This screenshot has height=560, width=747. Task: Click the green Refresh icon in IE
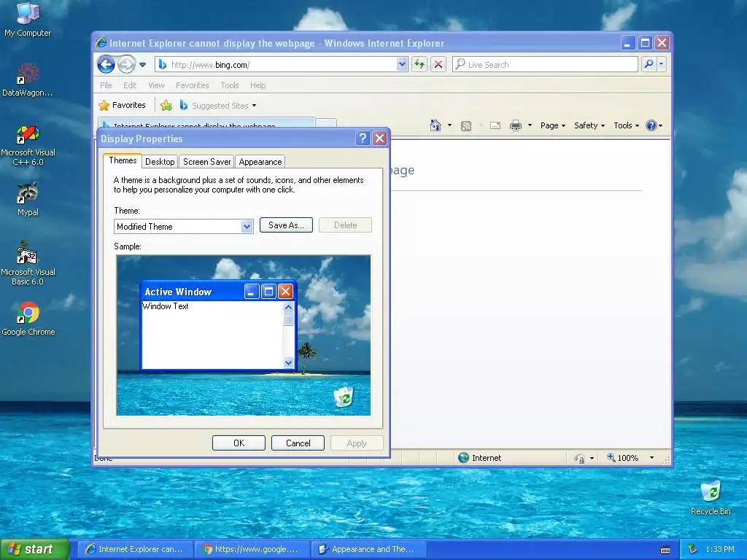click(x=419, y=64)
